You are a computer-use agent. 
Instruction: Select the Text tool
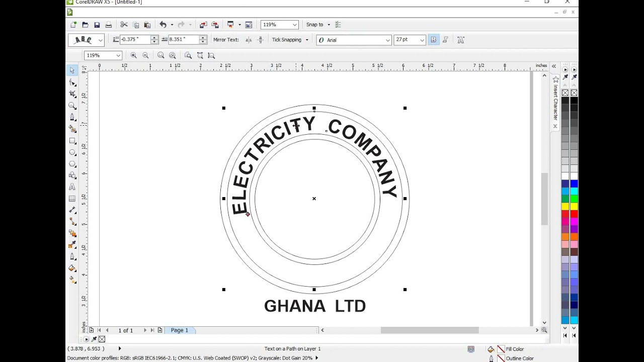pos(72,187)
